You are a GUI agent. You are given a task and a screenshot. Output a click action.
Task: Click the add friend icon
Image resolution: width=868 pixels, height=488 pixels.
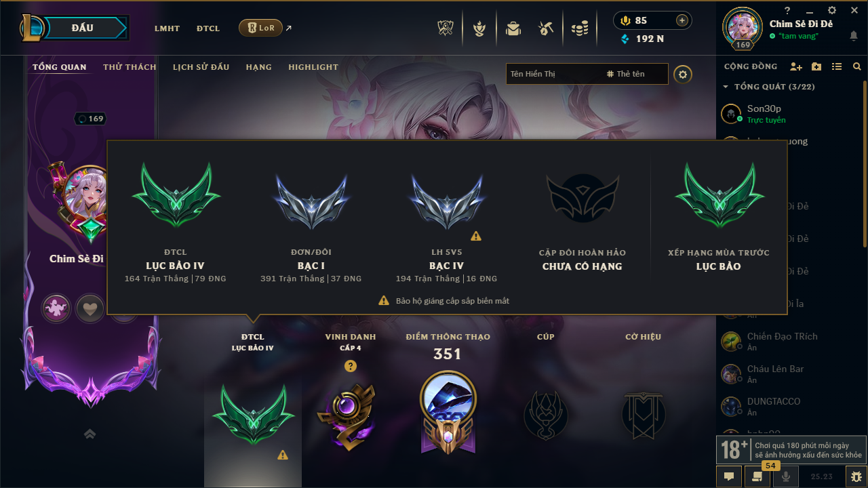coord(796,66)
